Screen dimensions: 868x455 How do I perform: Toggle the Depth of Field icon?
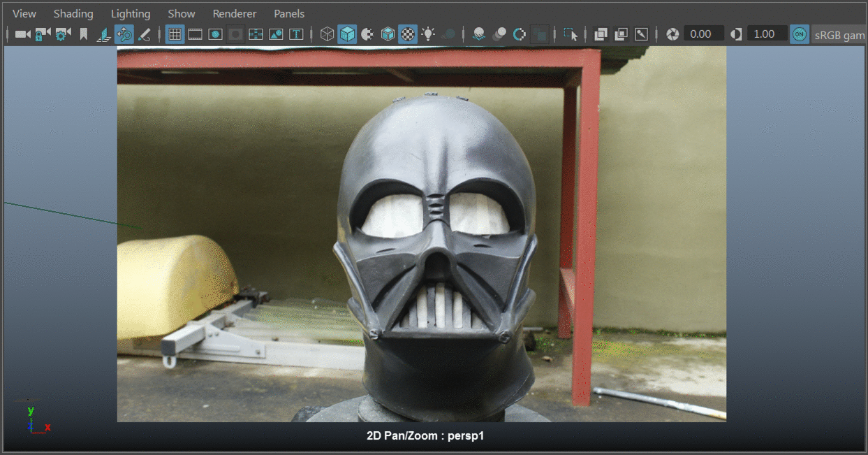tap(540, 34)
